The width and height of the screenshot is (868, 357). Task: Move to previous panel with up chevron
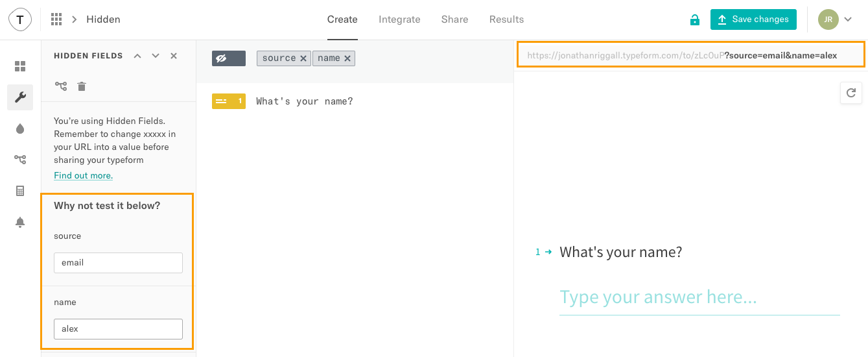coord(137,56)
